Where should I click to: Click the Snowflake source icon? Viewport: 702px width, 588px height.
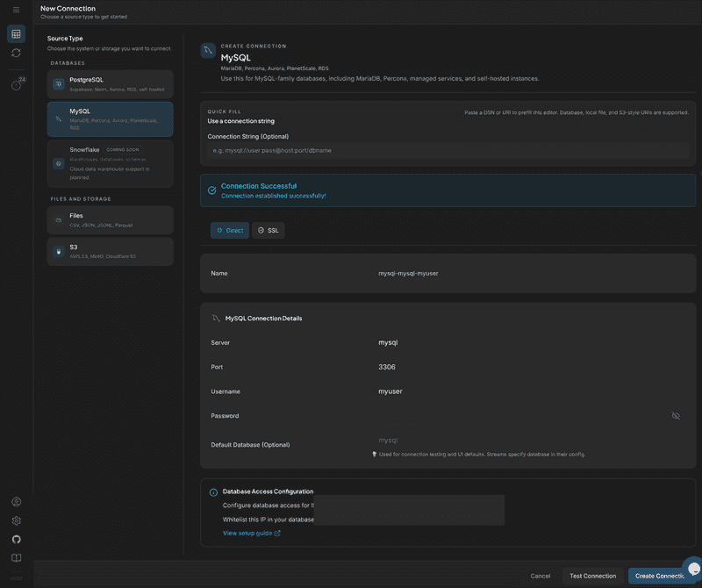pos(59,163)
